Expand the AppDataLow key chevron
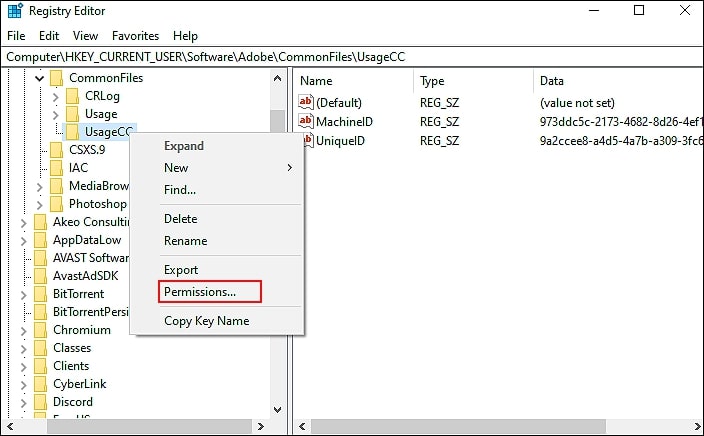Viewport: 704px width, 436px height. pyautogui.click(x=23, y=241)
